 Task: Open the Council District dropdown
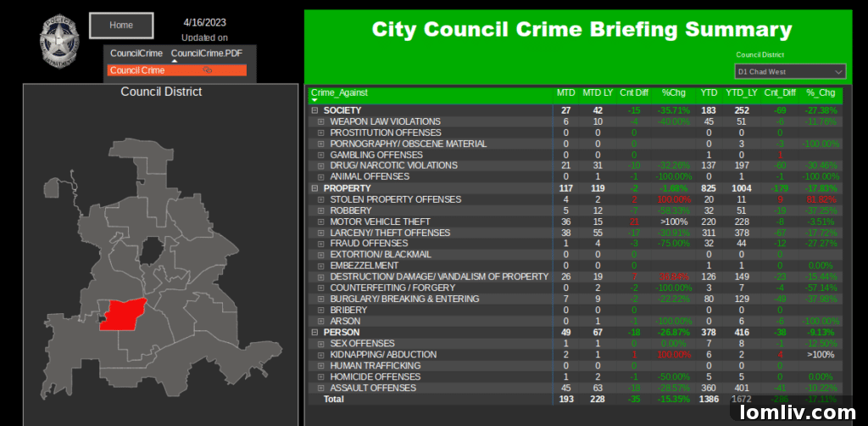[790, 72]
